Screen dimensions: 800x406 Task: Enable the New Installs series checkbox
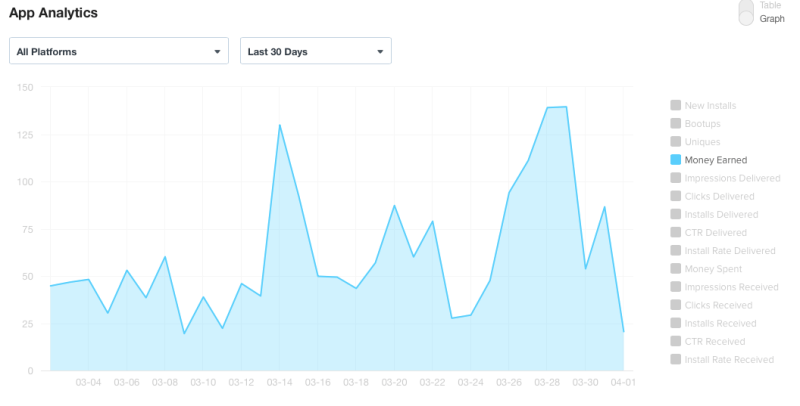676,105
